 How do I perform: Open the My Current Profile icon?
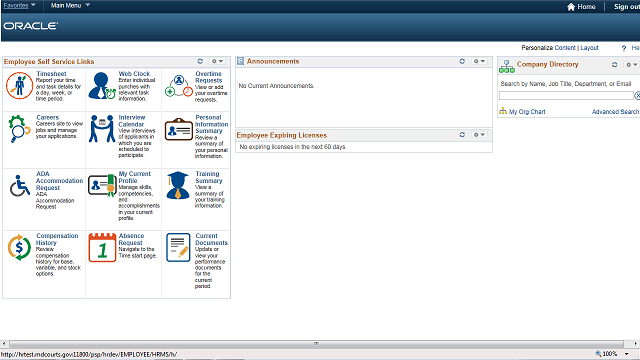(102, 186)
